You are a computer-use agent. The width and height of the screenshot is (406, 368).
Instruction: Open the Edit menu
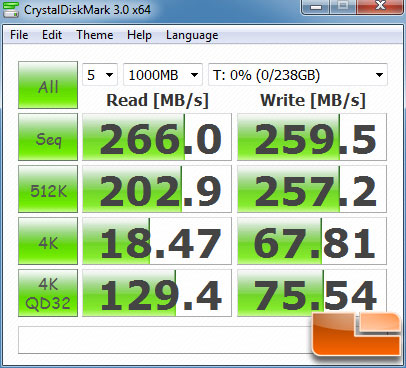click(x=52, y=35)
